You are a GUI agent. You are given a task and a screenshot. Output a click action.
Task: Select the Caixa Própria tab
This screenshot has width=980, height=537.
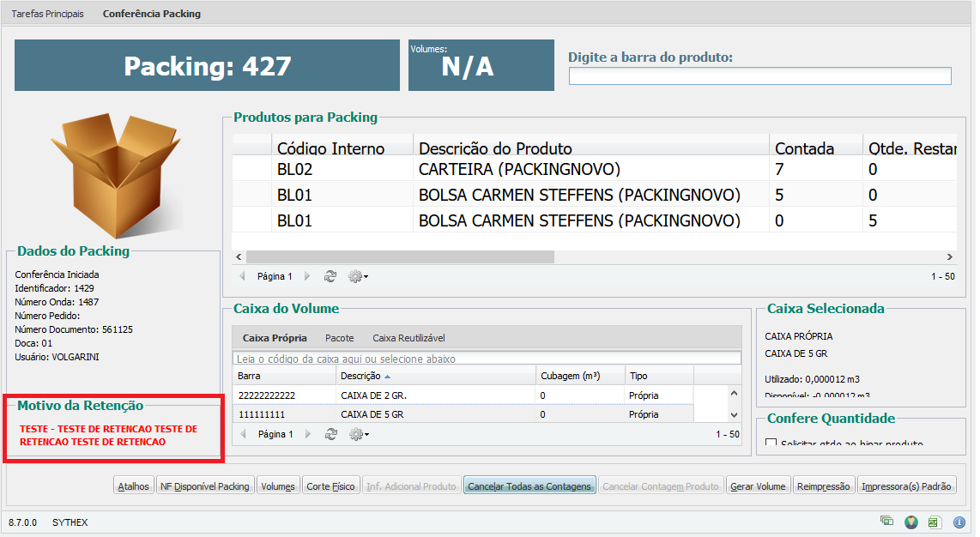click(275, 338)
